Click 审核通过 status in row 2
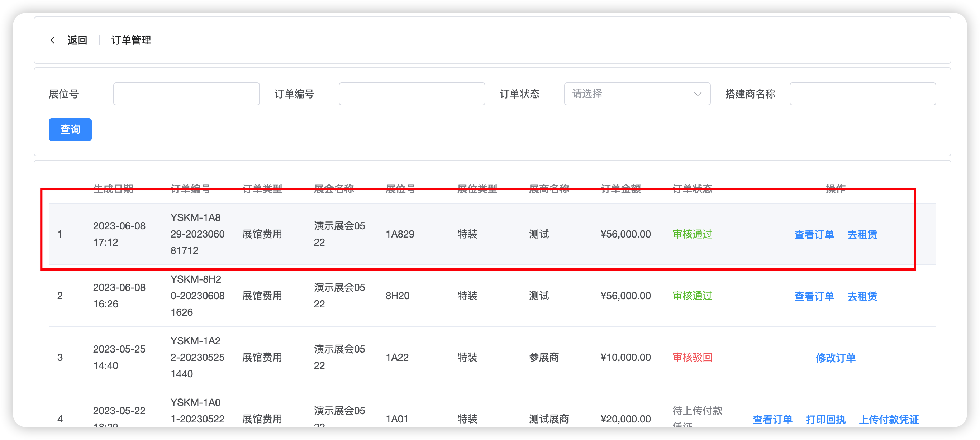 pos(692,296)
